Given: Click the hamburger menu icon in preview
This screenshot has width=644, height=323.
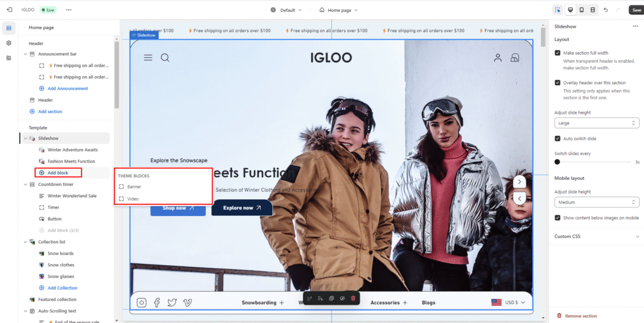Looking at the screenshot, I should click(x=148, y=58).
